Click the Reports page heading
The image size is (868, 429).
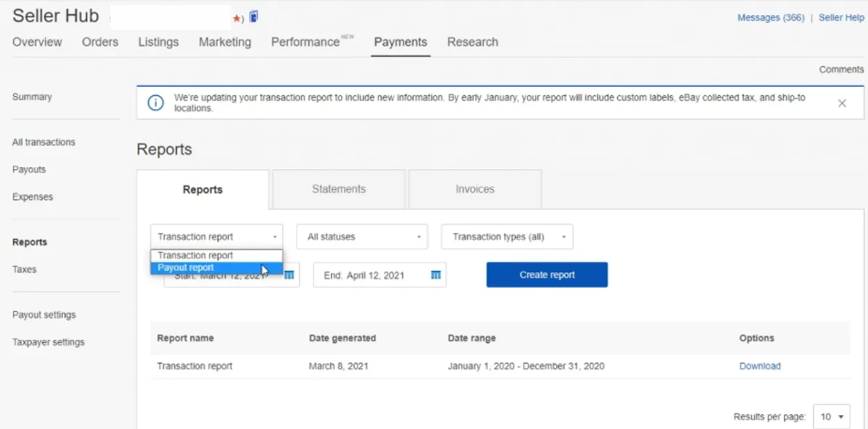click(x=164, y=149)
